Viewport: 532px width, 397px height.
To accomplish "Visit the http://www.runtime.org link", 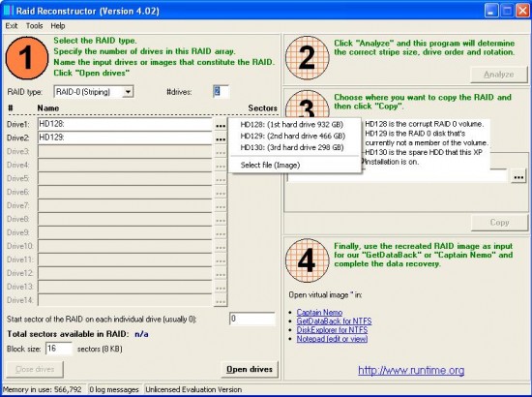I will (x=411, y=370).
